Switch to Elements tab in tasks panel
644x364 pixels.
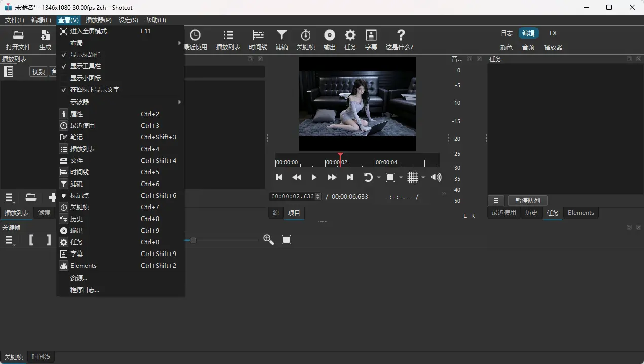coord(581,213)
